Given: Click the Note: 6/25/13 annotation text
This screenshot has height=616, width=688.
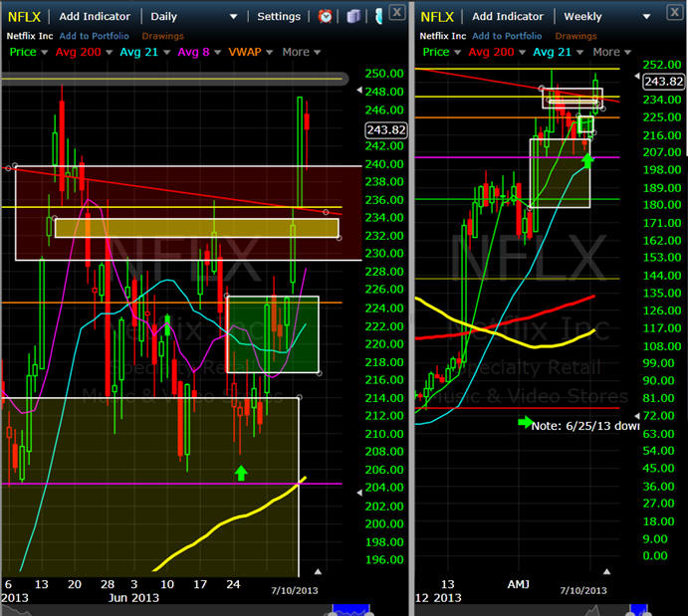Looking at the screenshot, I should click(x=584, y=426).
